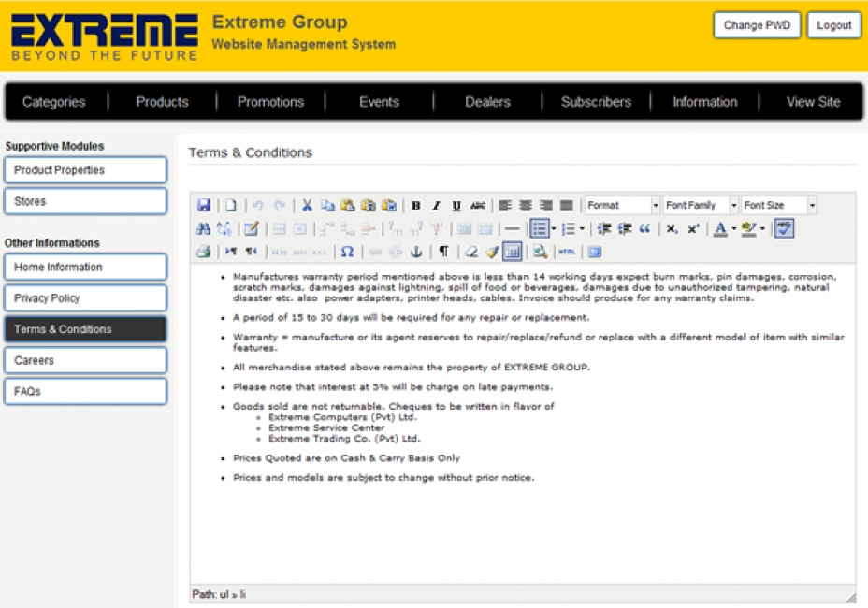Go to Promotions in the navigation bar
This screenshot has height=608, width=868.
pyautogui.click(x=270, y=102)
